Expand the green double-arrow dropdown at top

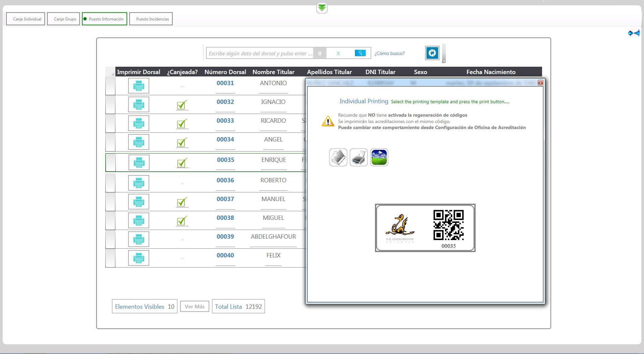click(x=322, y=8)
